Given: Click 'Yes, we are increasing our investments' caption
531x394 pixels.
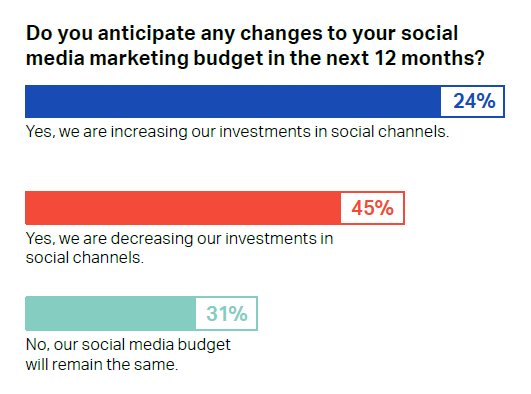Looking at the screenshot, I should [x=237, y=132].
